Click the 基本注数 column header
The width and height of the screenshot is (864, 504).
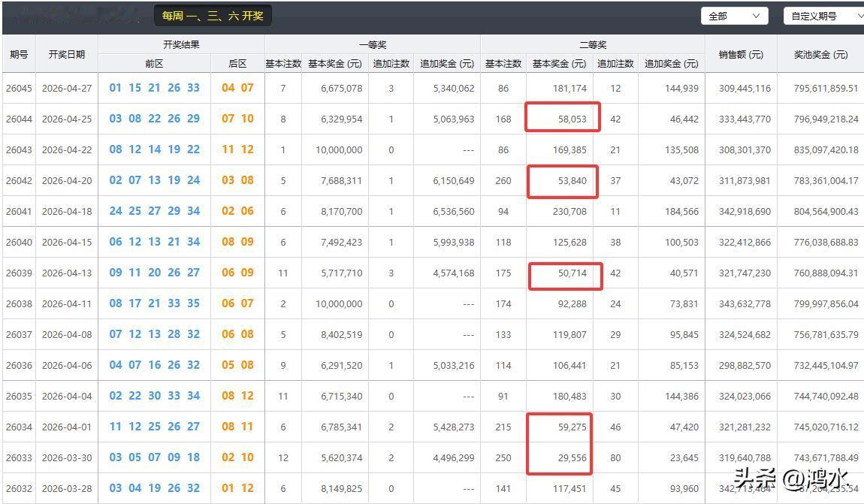coord(283,64)
